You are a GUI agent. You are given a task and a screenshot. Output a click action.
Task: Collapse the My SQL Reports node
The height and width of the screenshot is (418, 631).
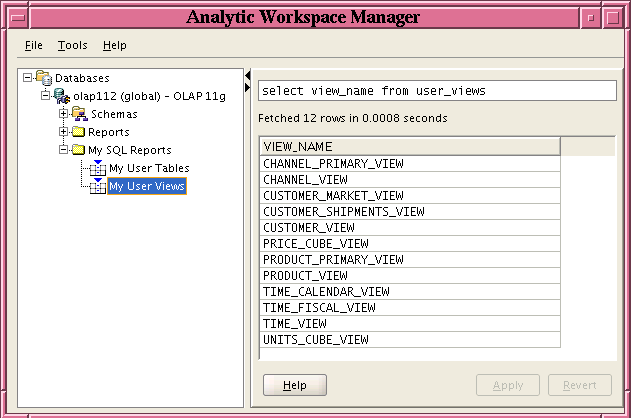pyautogui.click(x=64, y=150)
